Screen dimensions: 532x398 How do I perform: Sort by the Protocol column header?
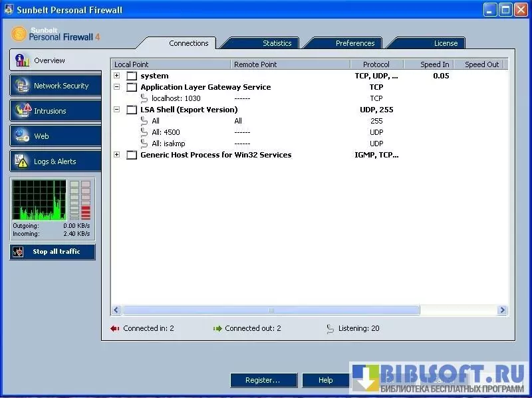376,64
